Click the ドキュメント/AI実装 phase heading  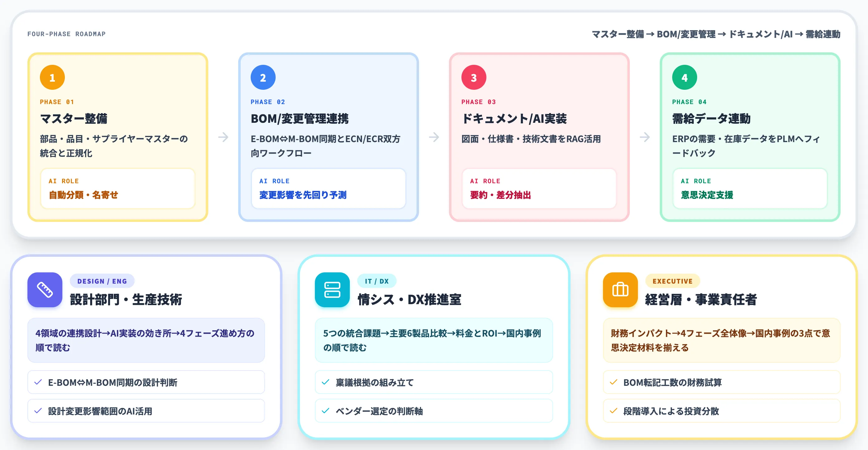click(514, 118)
